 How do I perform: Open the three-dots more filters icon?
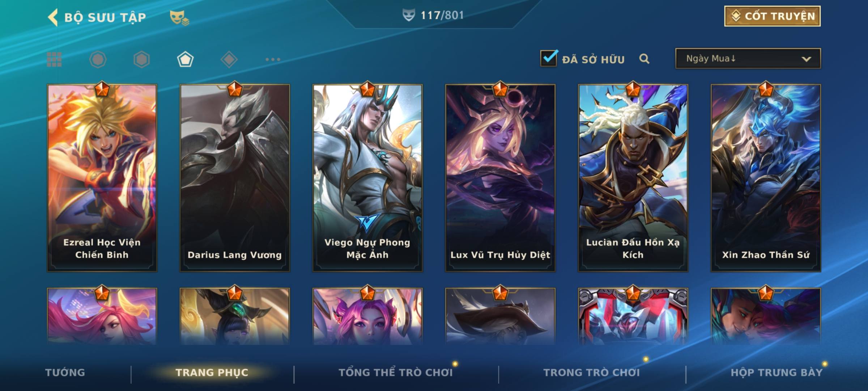coord(273,59)
